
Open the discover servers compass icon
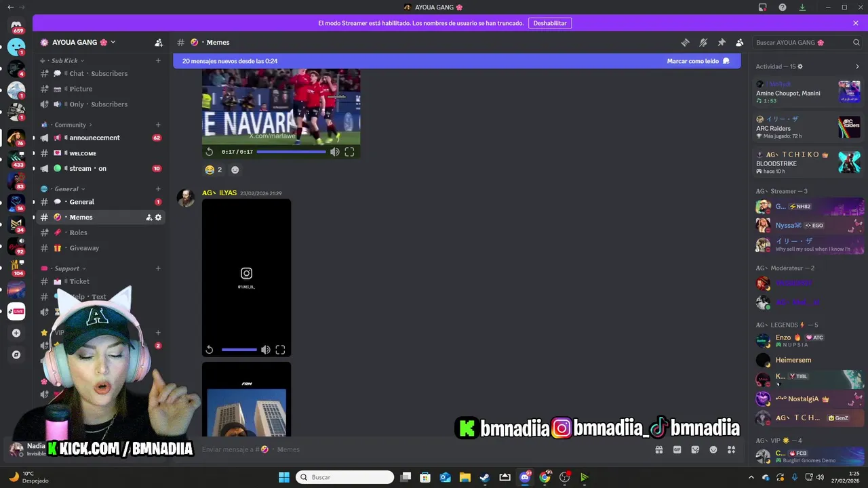(16, 354)
